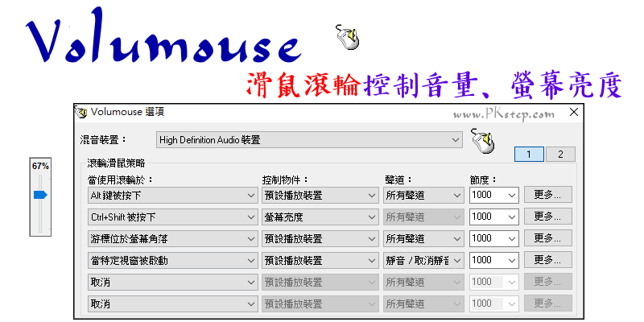Switch to settings page 1

(x=529, y=155)
